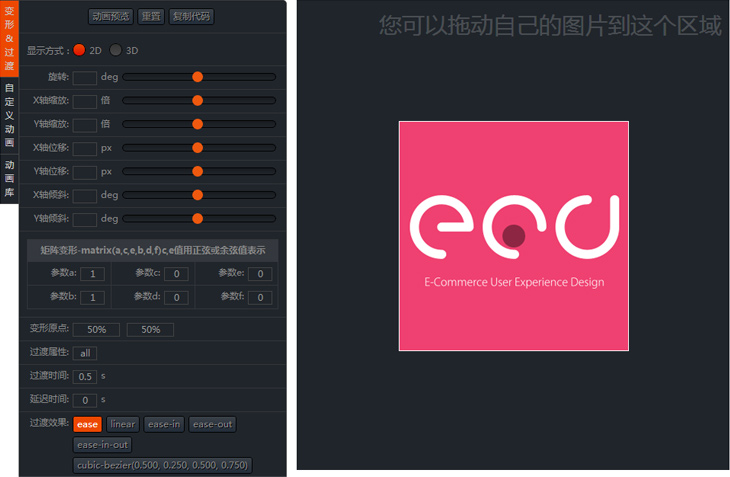This screenshot has width=730, height=477.
Task: Focus the X轴缩放 value input field
Action: coord(85,101)
